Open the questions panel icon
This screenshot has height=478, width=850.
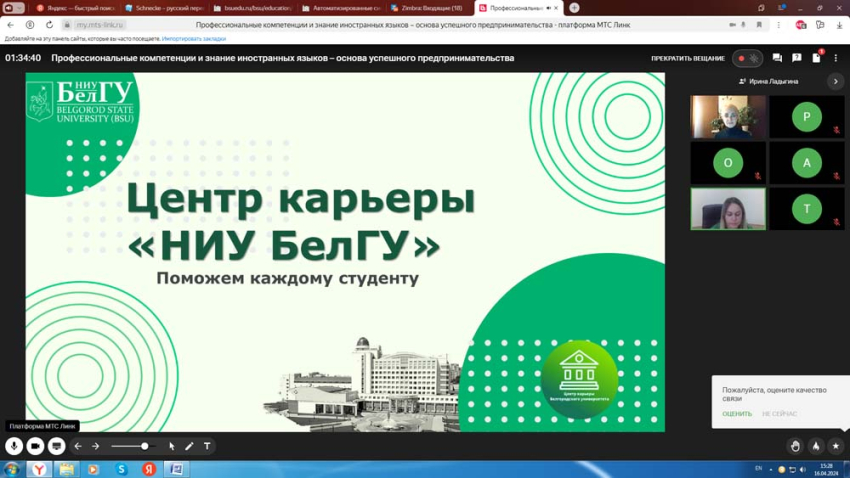tap(796, 58)
